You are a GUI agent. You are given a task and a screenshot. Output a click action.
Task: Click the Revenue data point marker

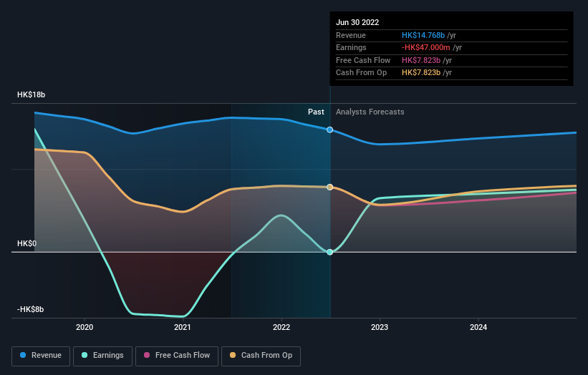(329, 130)
